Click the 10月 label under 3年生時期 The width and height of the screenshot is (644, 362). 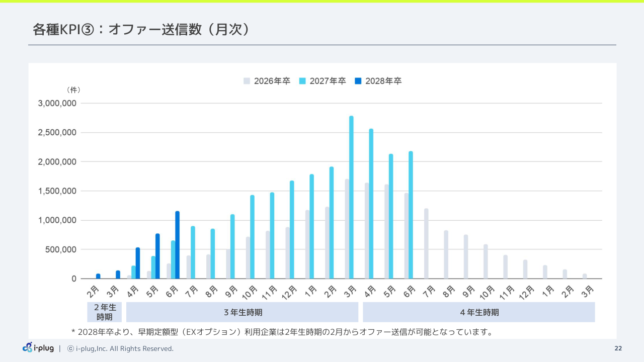tap(249, 292)
